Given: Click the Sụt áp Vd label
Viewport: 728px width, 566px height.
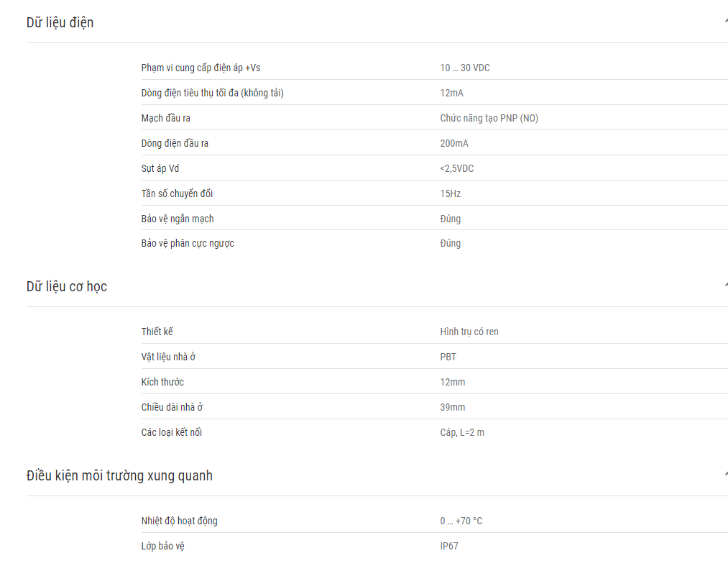Looking at the screenshot, I should point(160,168).
